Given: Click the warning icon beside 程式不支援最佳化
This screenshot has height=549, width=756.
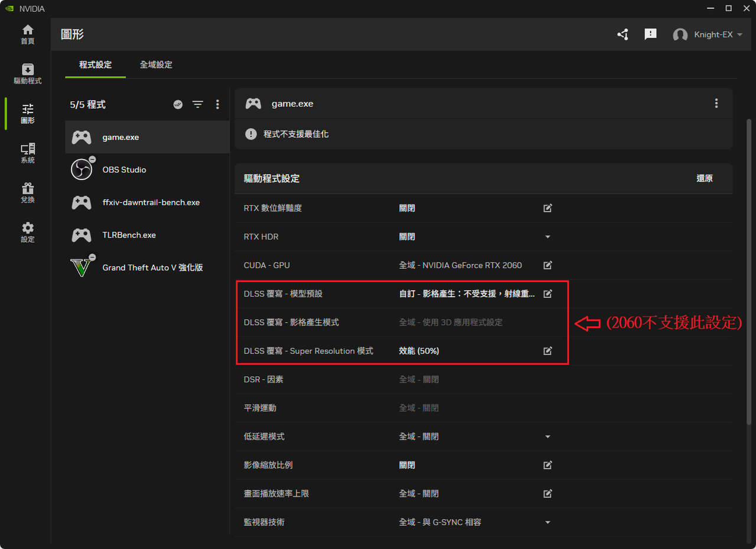Looking at the screenshot, I should tap(251, 134).
